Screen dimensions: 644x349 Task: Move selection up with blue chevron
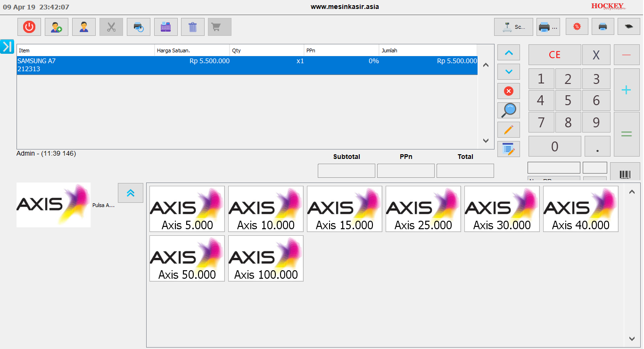[x=509, y=52]
